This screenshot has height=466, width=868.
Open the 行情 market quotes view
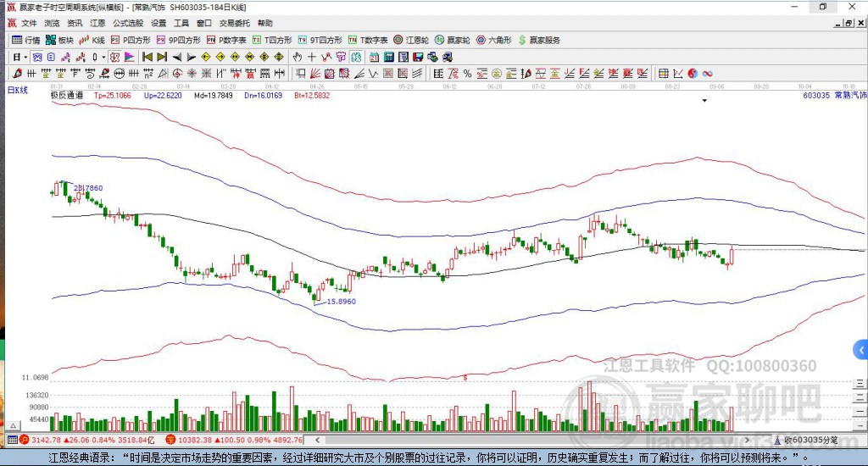[26, 40]
